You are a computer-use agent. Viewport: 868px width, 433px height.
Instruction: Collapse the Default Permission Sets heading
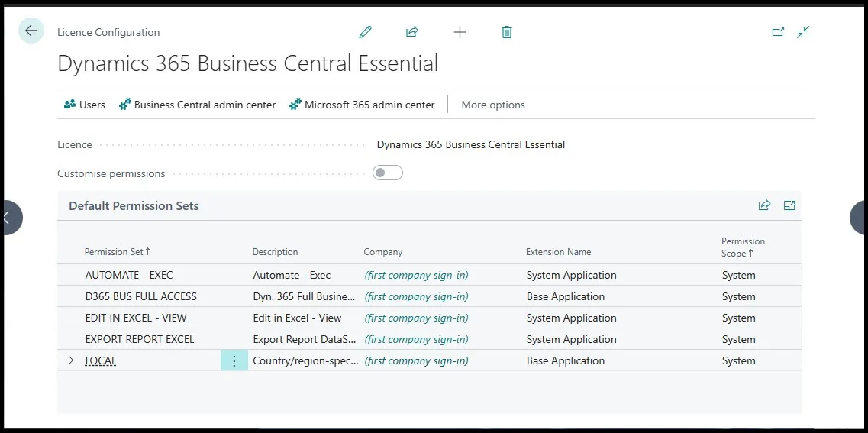[134, 206]
